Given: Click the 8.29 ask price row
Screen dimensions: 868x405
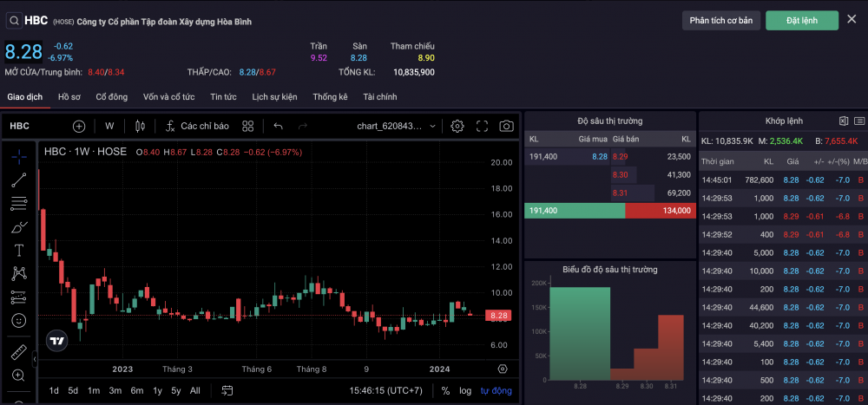Looking at the screenshot, I should click(x=654, y=157).
